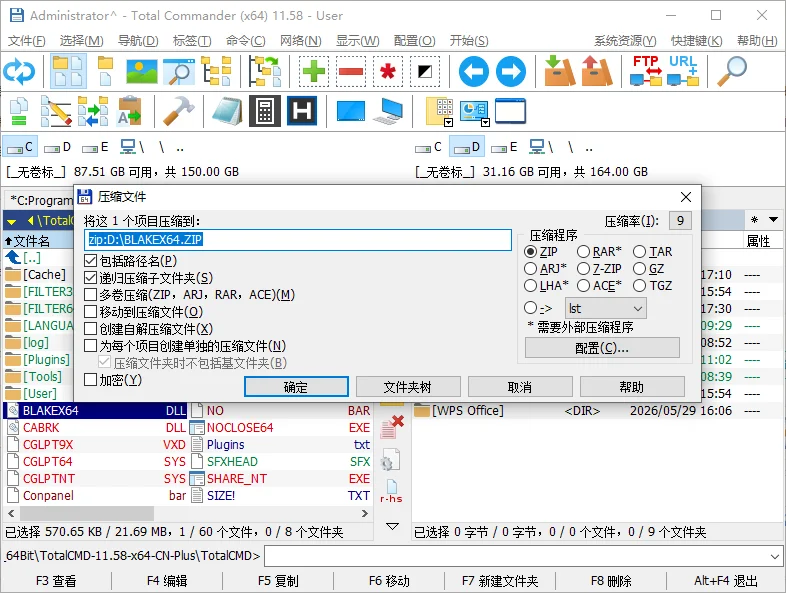
Task: Click the pack files box icon
Action: pos(559,72)
